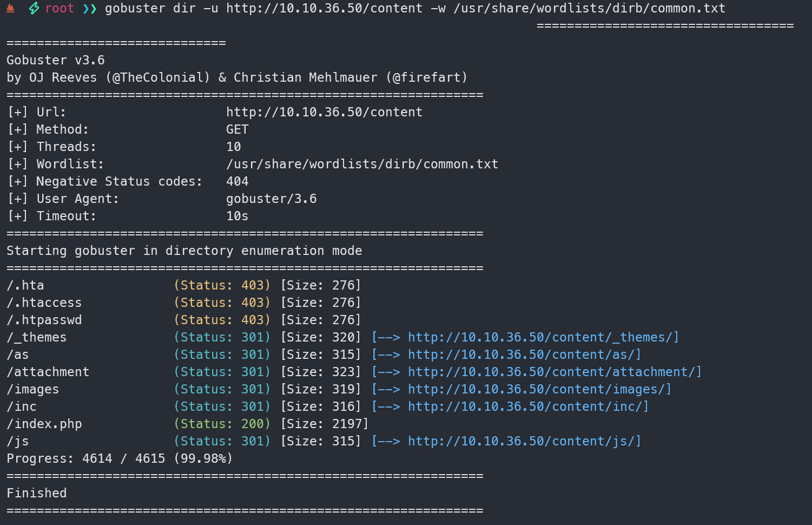Click the target Url value line
The image size is (812, 525).
(324, 112)
